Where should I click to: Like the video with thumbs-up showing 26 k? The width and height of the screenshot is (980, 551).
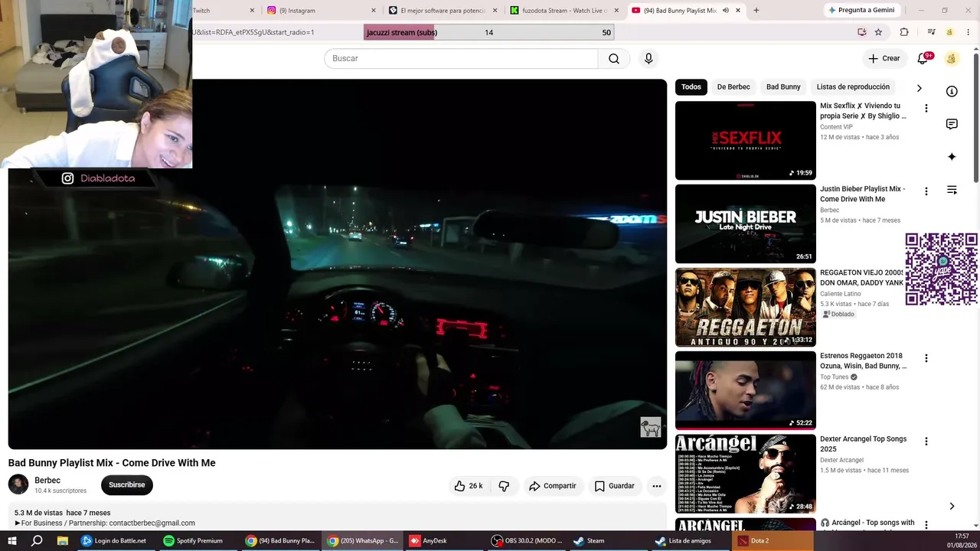click(468, 486)
